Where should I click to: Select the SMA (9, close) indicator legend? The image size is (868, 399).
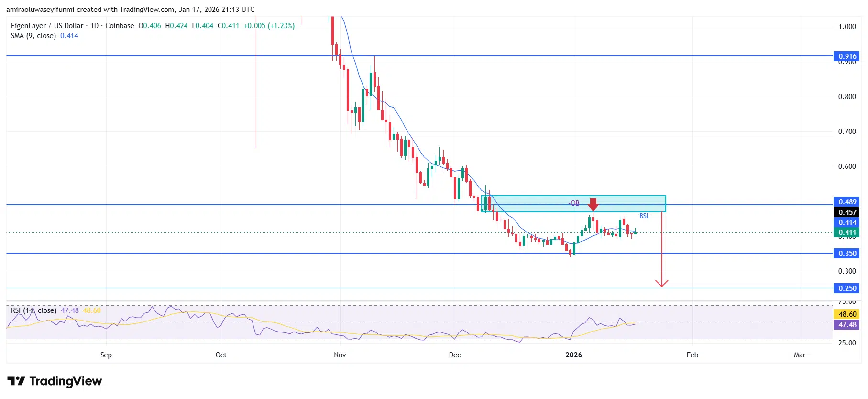click(x=33, y=36)
